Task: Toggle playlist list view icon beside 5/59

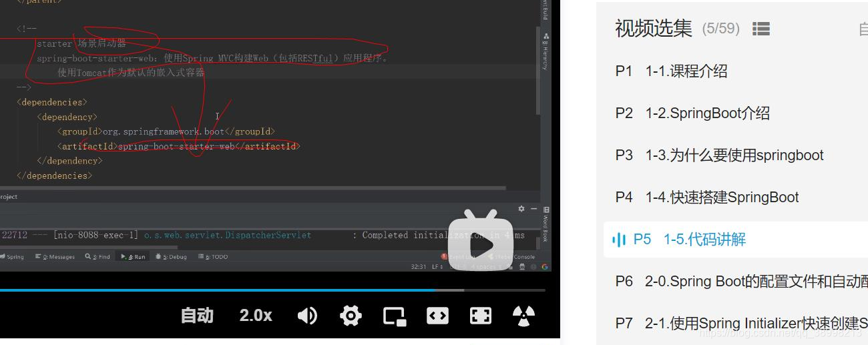Action: tap(761, 29)
